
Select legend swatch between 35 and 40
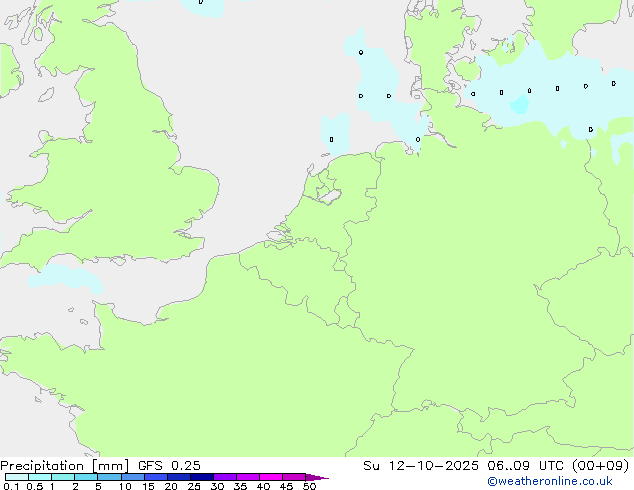point(248,477)
